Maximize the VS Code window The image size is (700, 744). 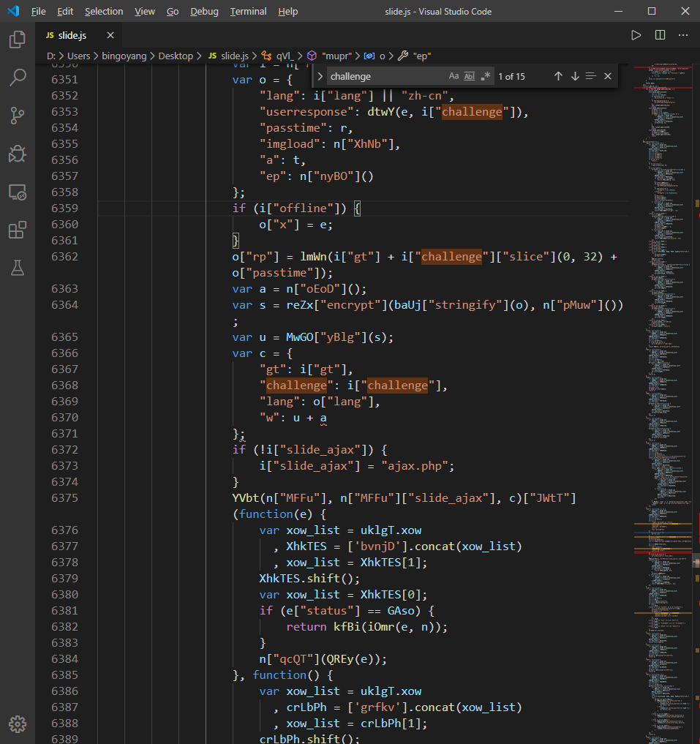click(652, 11)
